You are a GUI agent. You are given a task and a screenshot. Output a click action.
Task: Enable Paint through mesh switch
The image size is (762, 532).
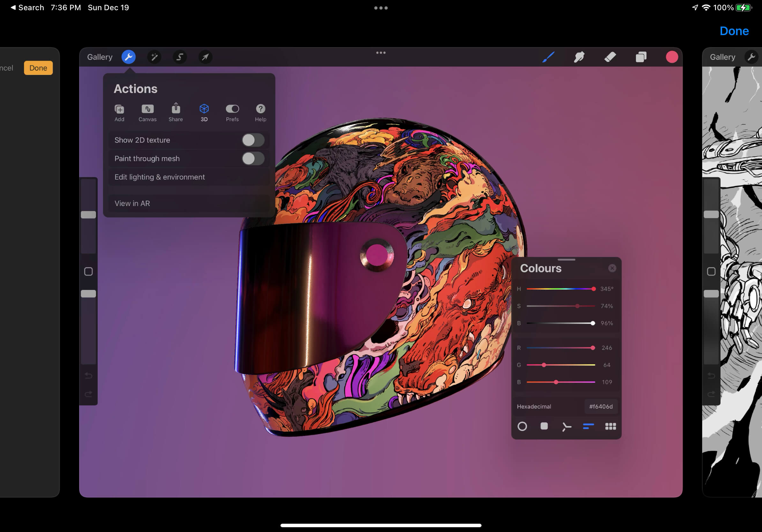253,159
